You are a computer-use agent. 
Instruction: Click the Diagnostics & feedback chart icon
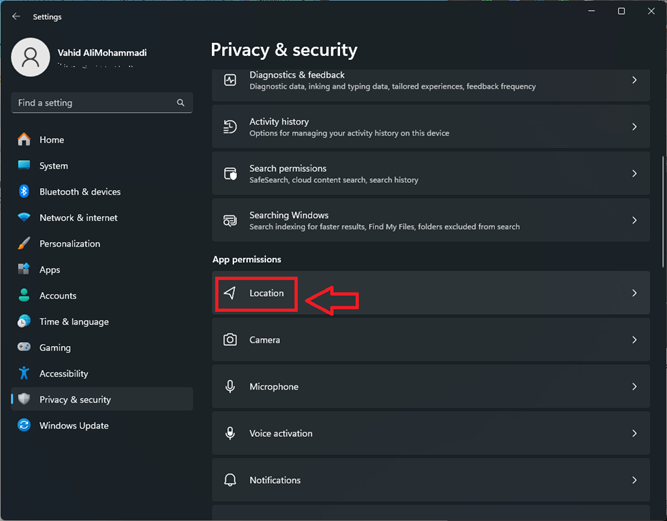[230, 80]
